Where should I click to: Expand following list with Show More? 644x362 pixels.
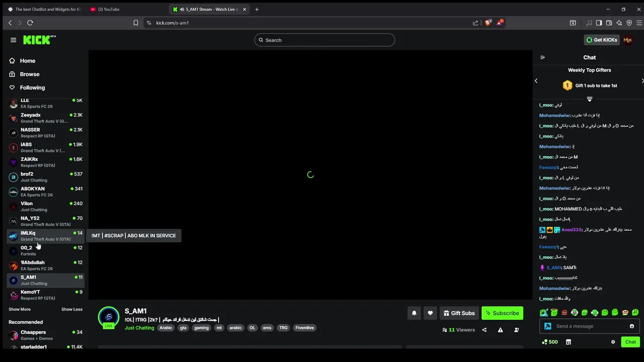20,309
